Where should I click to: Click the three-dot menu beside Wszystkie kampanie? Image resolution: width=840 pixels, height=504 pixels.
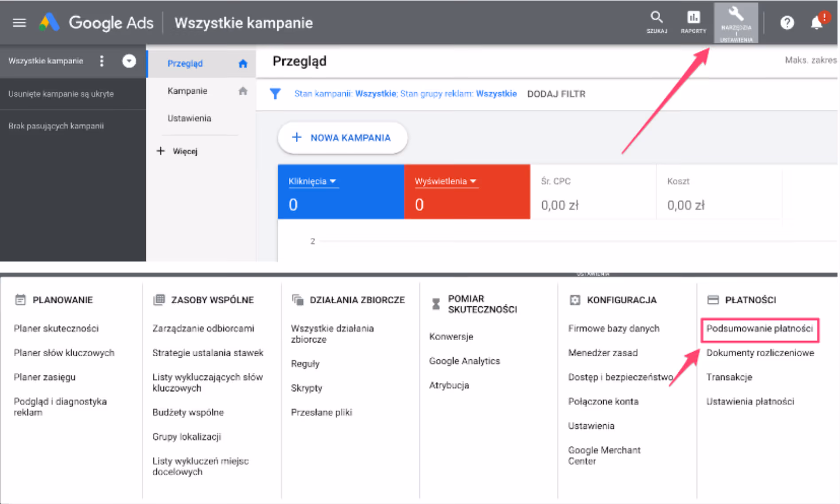click(102, 61)
